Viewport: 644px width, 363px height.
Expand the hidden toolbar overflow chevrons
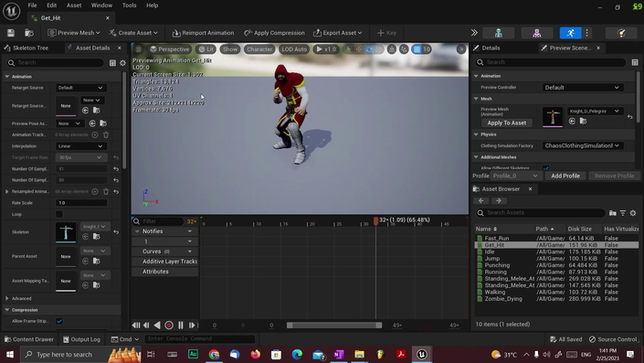(474, 33)
